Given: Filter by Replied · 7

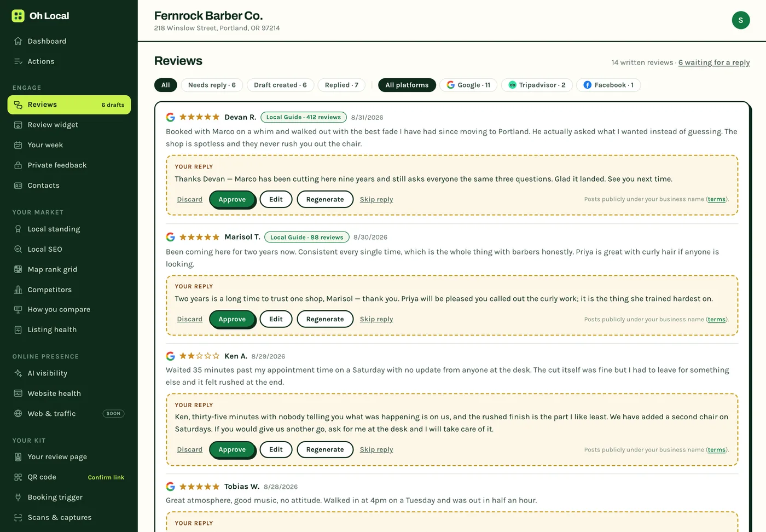Looking at the screenshot, I should tap(341, 85).
